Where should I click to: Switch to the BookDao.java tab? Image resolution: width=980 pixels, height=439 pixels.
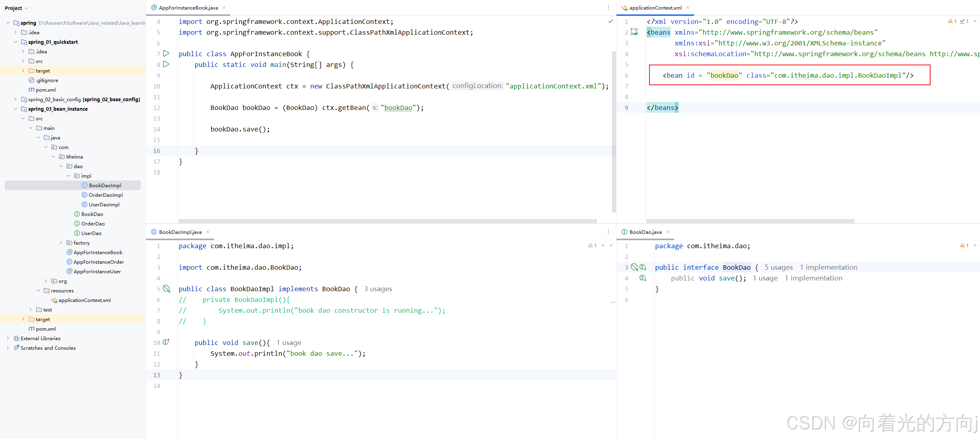pos(645,232)
